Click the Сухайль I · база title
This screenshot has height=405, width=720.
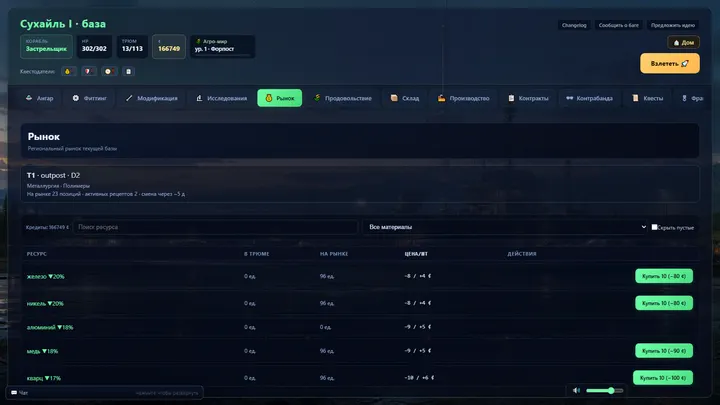point(63,24)
